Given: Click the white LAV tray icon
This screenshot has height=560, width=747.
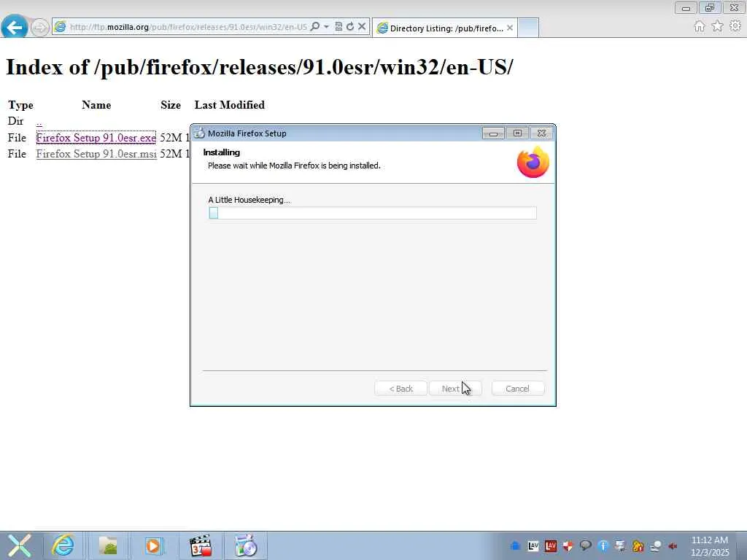Looking at the screenshot, I should (x=533, y=546).
